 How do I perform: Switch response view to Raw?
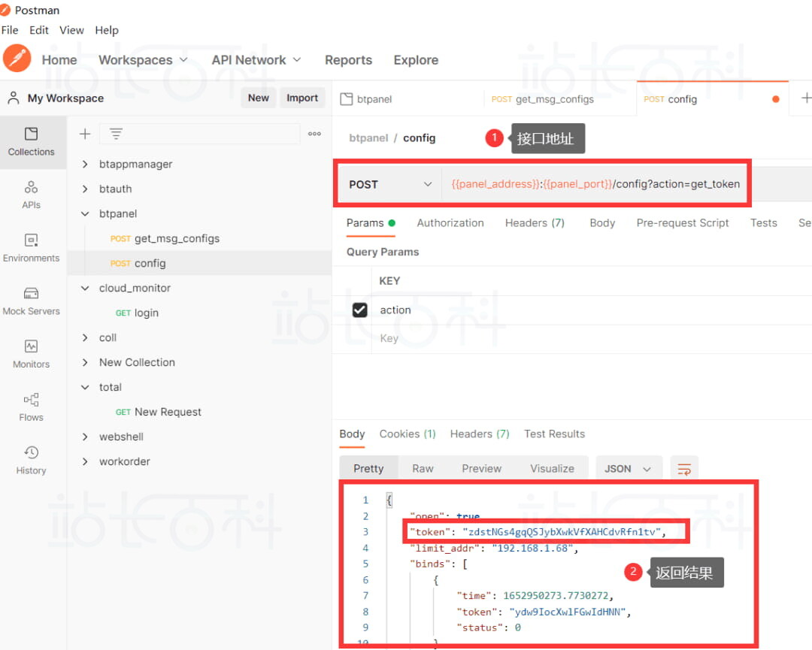423,469
